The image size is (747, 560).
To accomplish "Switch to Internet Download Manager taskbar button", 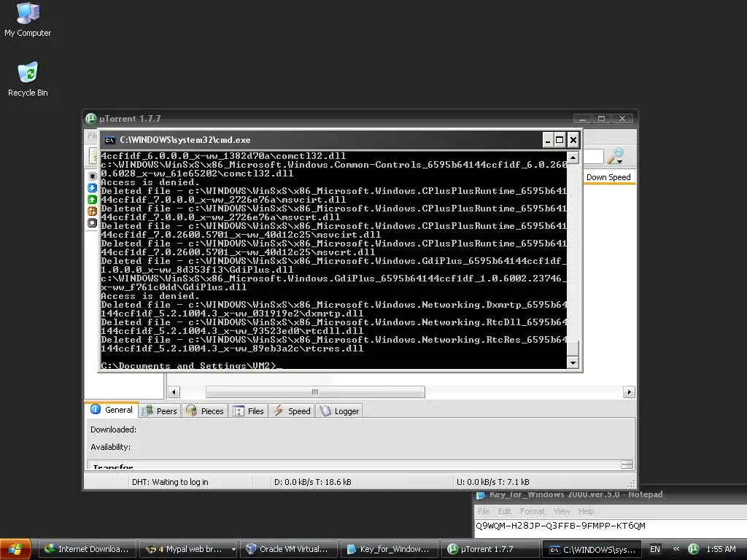I will [88, 549].
